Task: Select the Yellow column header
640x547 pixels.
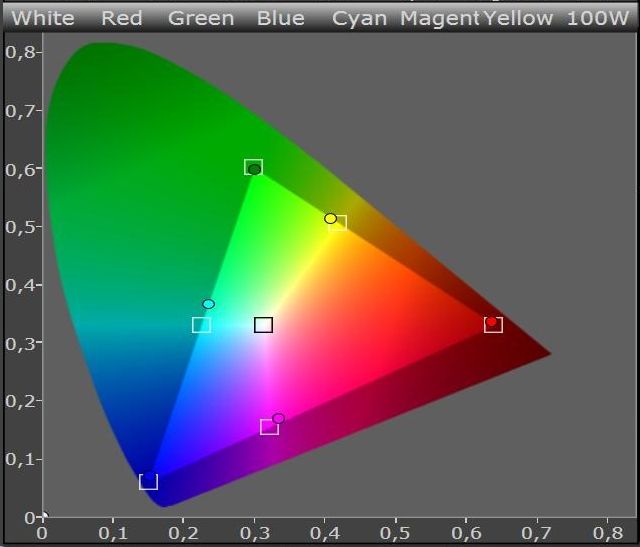Action: [x=518, y=18]
